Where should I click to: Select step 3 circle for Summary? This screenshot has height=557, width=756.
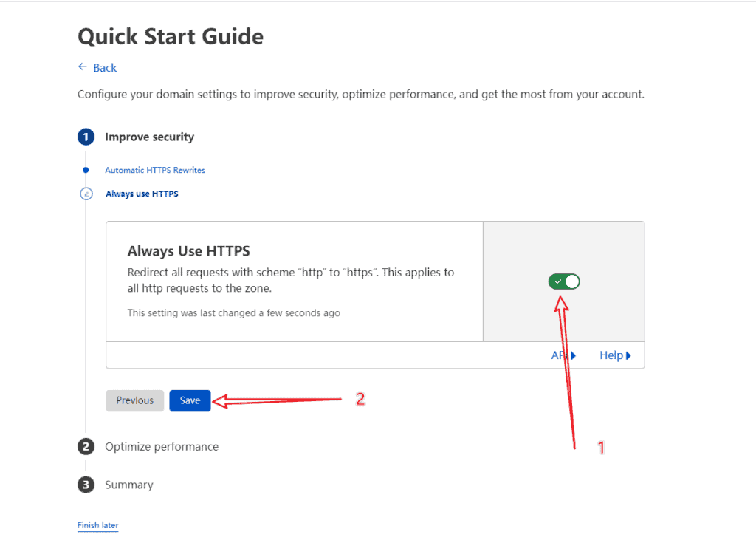(x=86, y=485)
